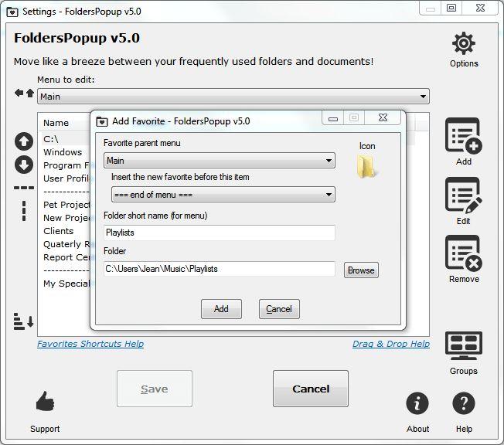Viewport: 504px width, 445px height.
Task: Click the Save button in Settings
Action: (x=155, y=389)
